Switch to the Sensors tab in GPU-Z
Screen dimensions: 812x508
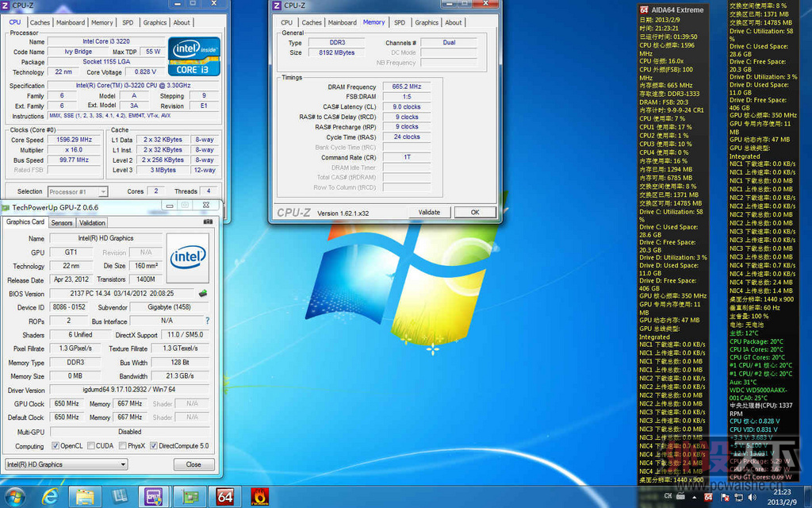coord(62,223)
